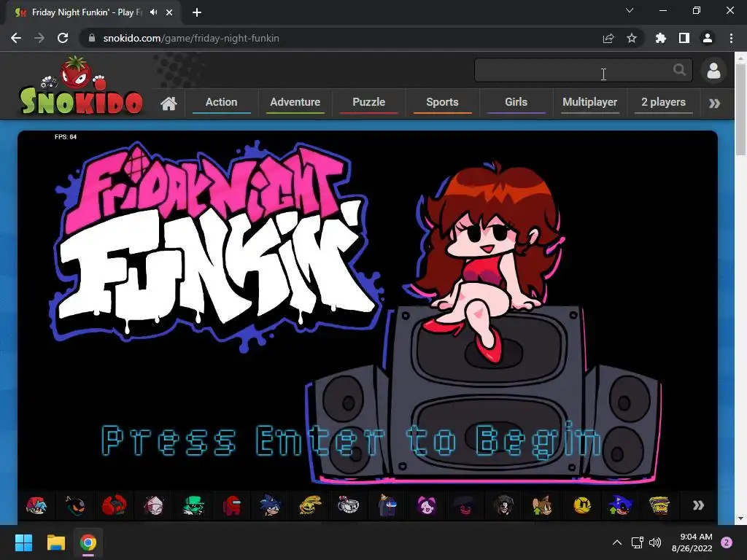Open the Windows Start menu
The height and width of the screenshot is (560, 747).
[23, 542]
